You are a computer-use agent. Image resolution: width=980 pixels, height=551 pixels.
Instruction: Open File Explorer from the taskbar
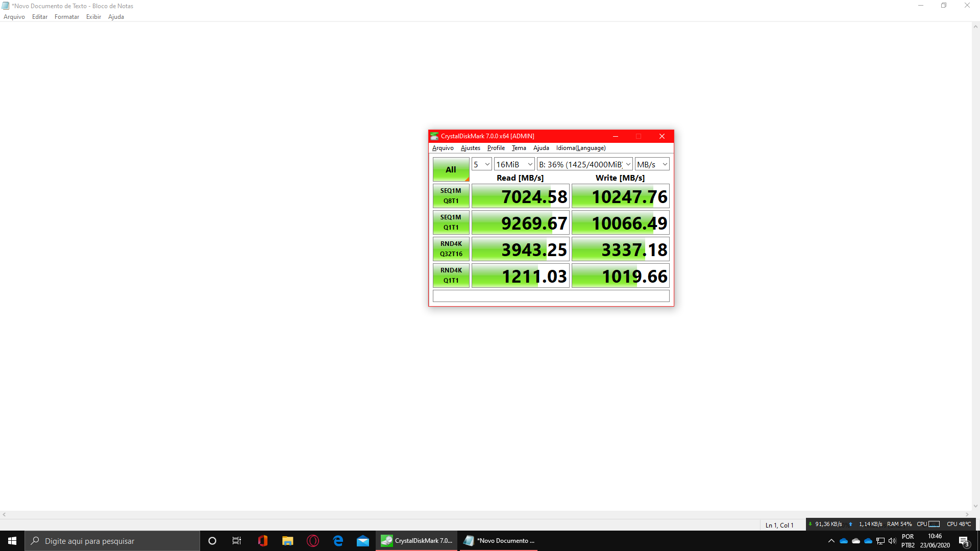coord(287,541)
